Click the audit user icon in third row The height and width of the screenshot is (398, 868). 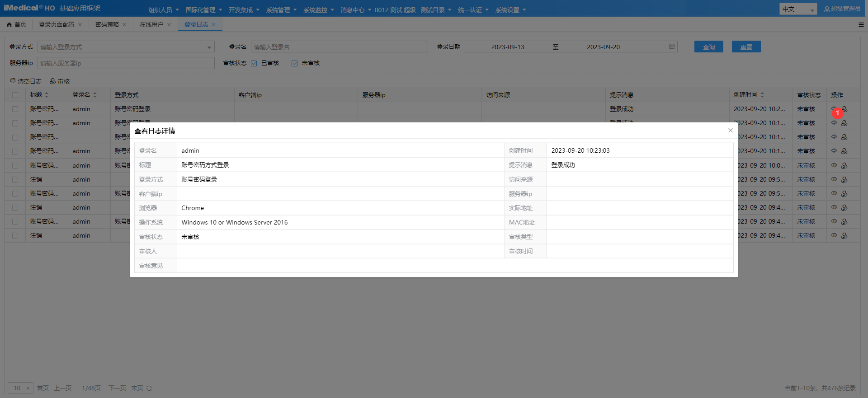pyautogui.click(x=844, y=137)
